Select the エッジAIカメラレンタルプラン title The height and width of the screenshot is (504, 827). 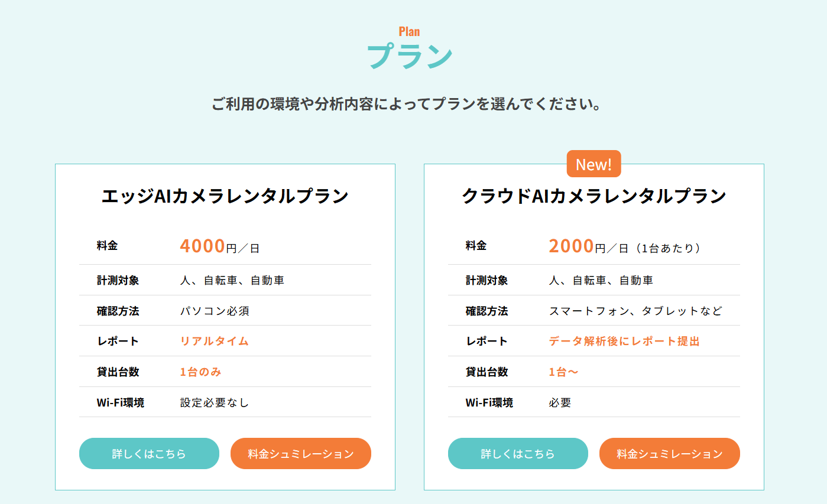click(x=225, y=196)
